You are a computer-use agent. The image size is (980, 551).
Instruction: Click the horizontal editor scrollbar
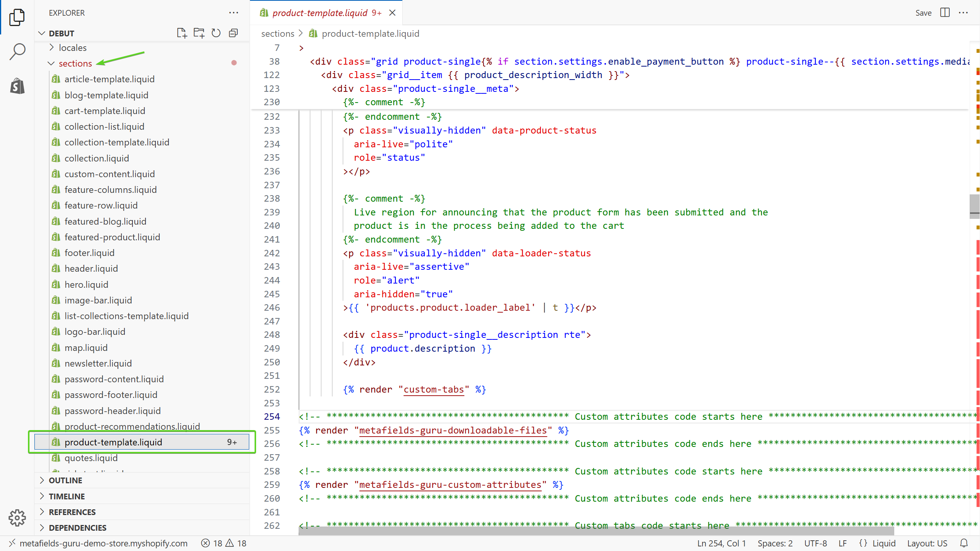click(x=596, y=531)
